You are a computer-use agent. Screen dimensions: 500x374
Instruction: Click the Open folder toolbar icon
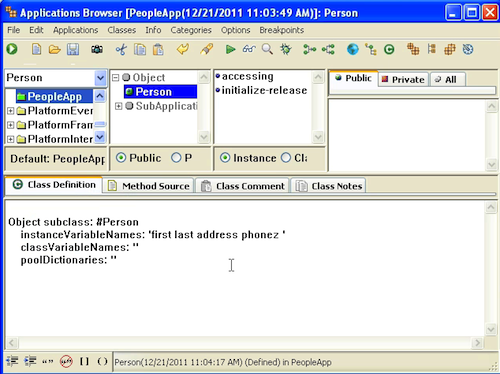(x=55, y=50)
